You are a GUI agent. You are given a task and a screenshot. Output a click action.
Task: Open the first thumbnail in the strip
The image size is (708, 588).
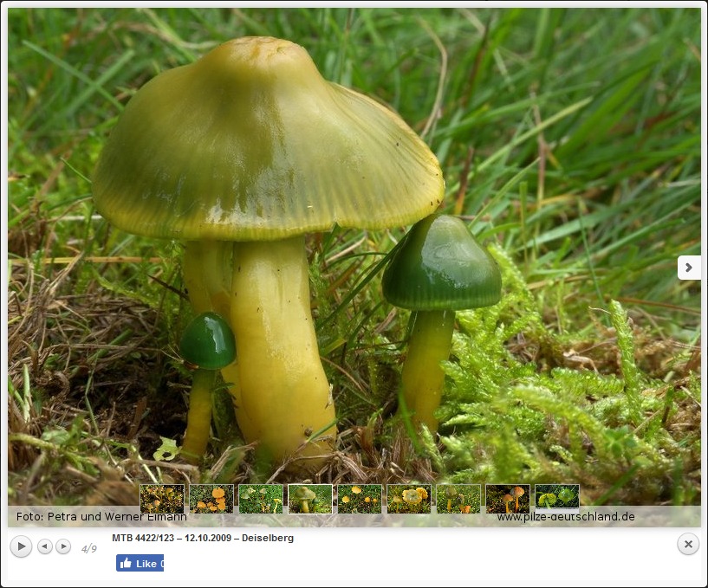(x=162, y=499)
